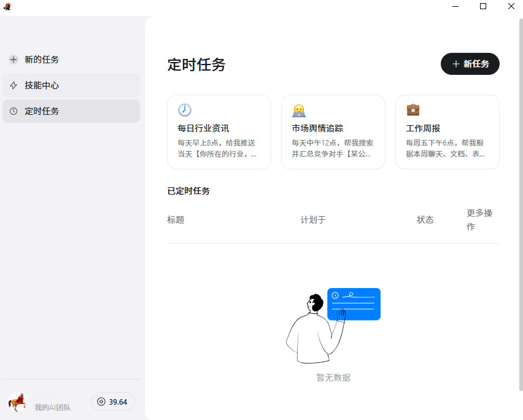Click the vertical scrollbar on right edge
This screenshot has height=420, width=523.
[521, 205]
